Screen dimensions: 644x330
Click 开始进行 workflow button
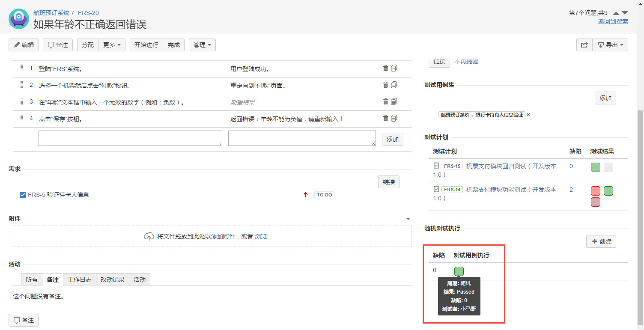pos(146,45)
